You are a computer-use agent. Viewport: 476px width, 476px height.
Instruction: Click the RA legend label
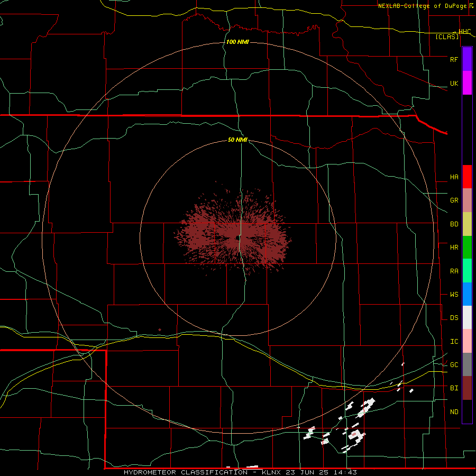(454, 271)
